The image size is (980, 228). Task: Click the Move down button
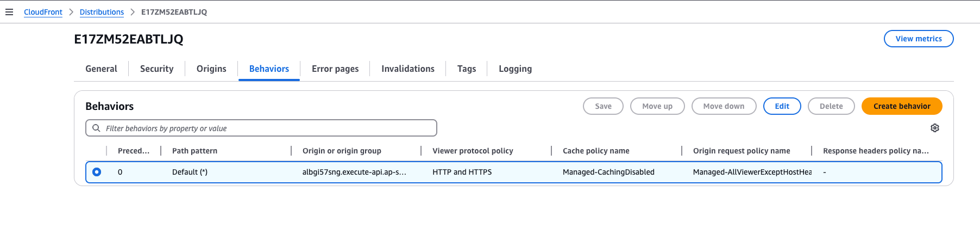pyautogui.click(x=724, y=106)
